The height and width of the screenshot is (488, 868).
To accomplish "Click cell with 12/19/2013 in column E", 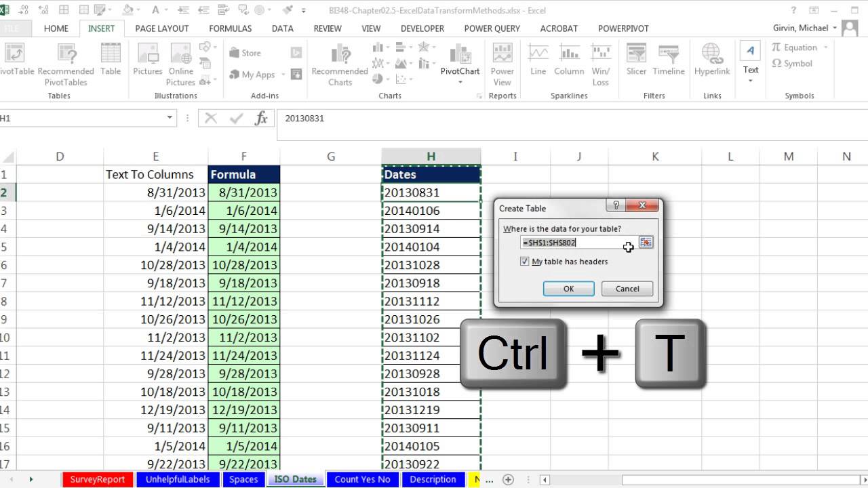I will point(155,410).
